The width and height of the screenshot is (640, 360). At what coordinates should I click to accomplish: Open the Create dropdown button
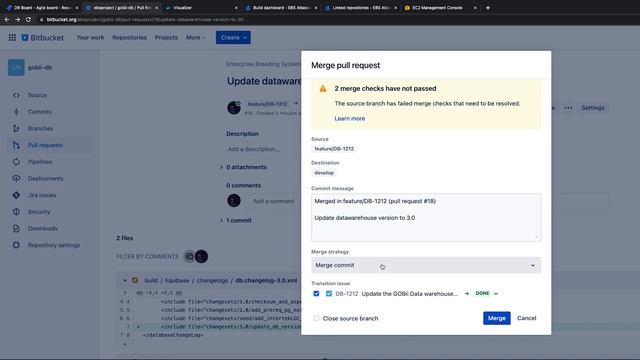(233, 38)
